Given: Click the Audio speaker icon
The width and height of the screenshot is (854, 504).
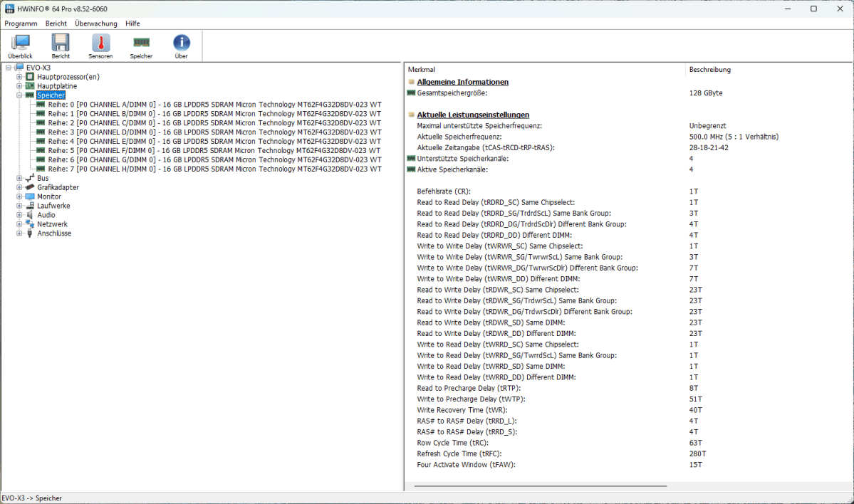Looking at the screenshot, I should 30,215.
